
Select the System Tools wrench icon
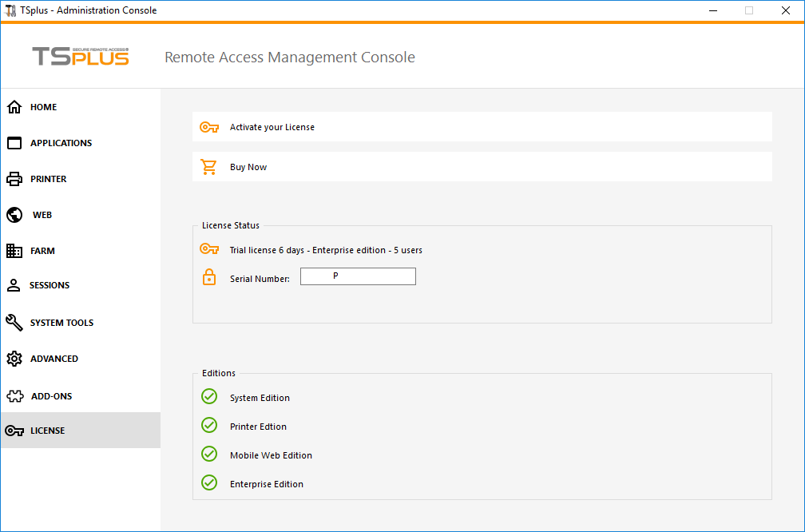14,322
